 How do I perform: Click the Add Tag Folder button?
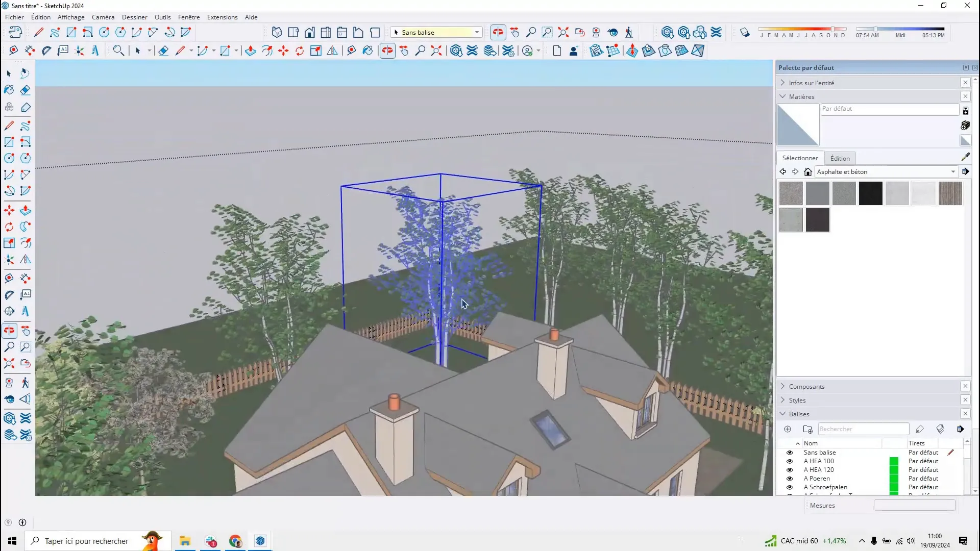click(807, 429)
